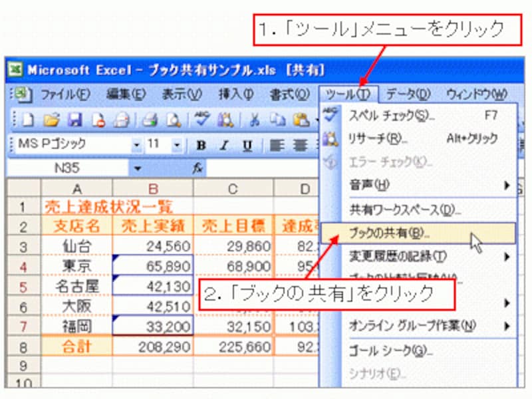Open the ファイル(F) menu
Screen dimensions: 532x399
tap(66, 94)
